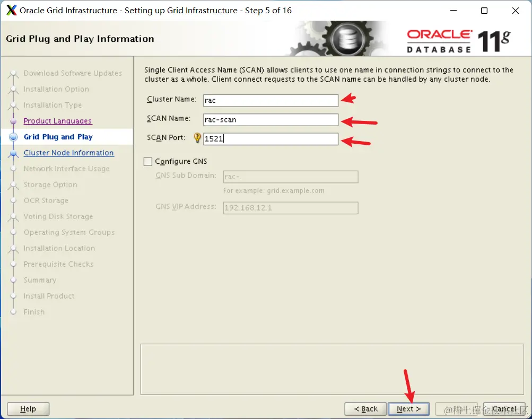Click the Storage Option step
Image resolution: width=532 pixels, height=419 pixels.
(50, 185)
